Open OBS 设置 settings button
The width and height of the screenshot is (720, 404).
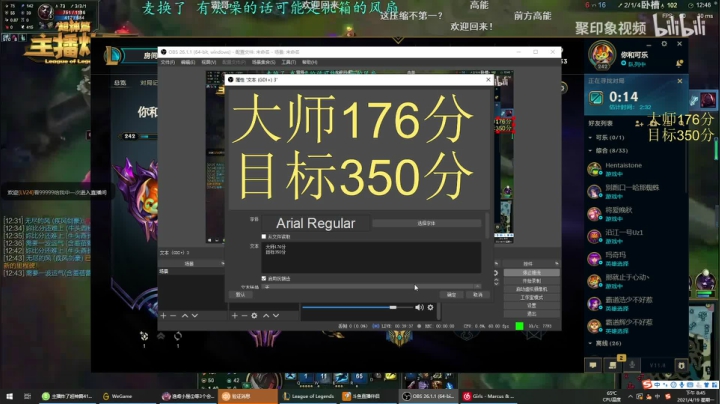point(532,306)
